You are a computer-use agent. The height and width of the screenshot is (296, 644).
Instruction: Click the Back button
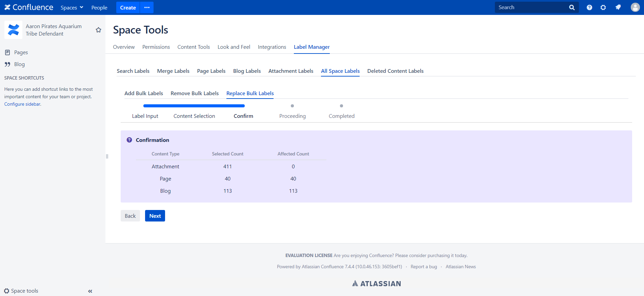(130, 216)
